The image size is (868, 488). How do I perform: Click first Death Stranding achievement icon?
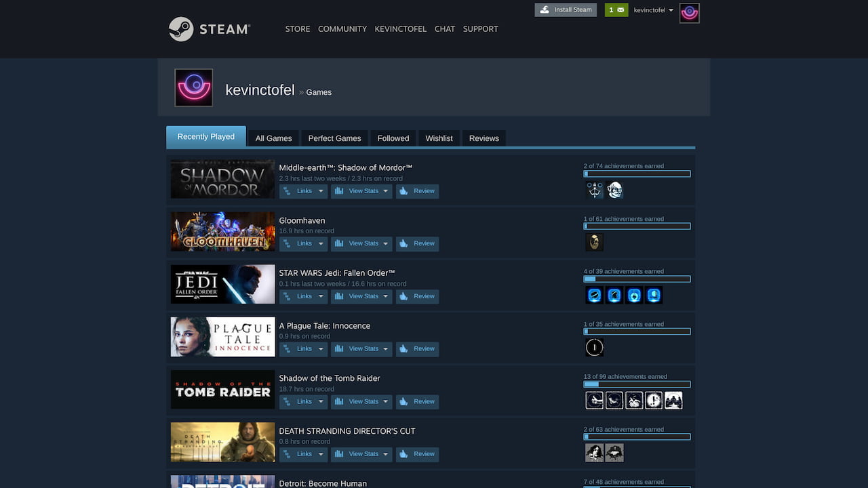coord(595,453)
